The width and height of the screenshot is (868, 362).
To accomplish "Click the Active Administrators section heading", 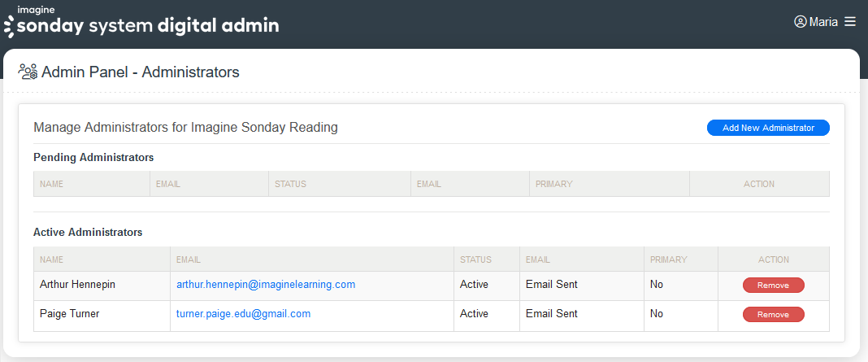I will point(88,233).
